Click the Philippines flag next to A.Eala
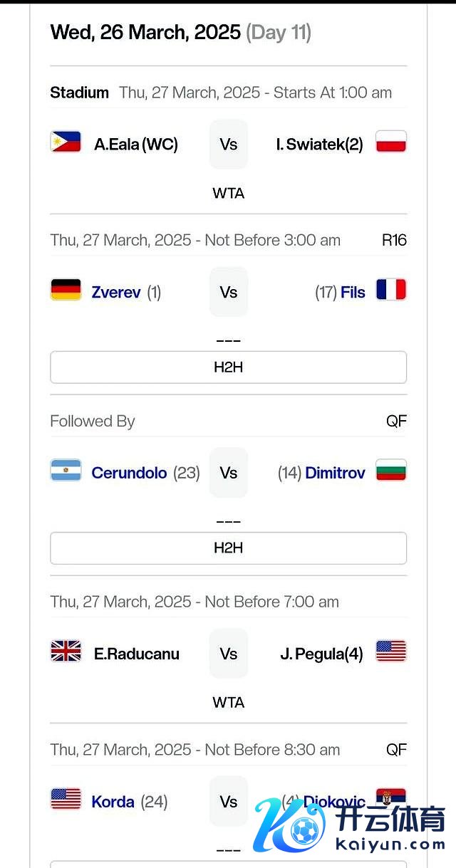 point(66,142)
